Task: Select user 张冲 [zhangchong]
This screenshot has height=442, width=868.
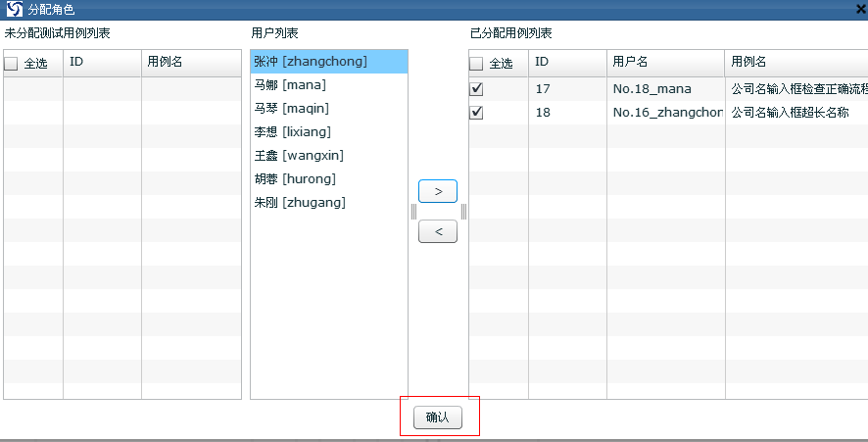Action: (311, 62)
